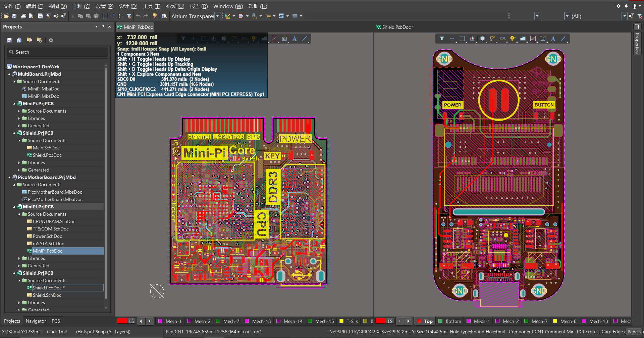Image resolution: width=644 pixels, height=338 pixels.
Task: Toggle the Mech-15 layer color box
Action: (310, 321)
